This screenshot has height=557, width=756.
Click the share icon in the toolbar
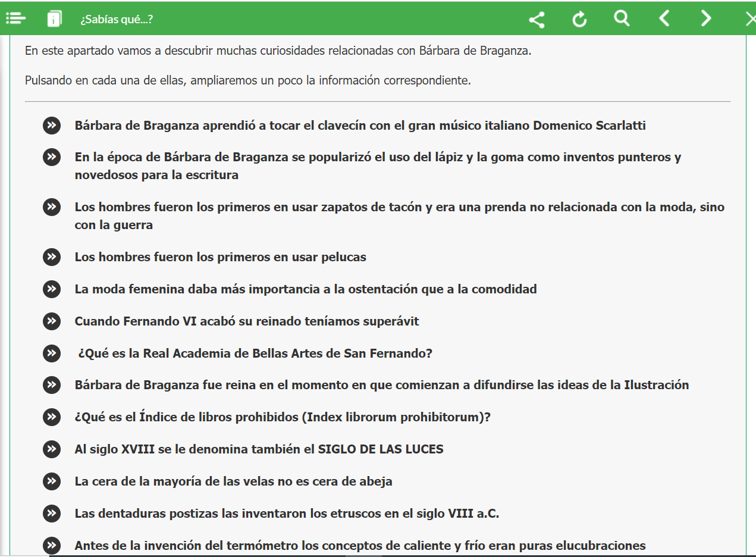537,20
